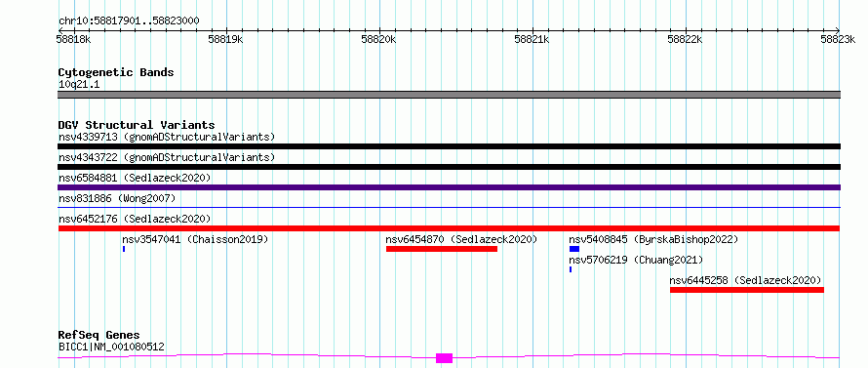Screen dimensions: 868x368
Task: Select the Cytogenetic Bands track title
Action: (116, 72)
